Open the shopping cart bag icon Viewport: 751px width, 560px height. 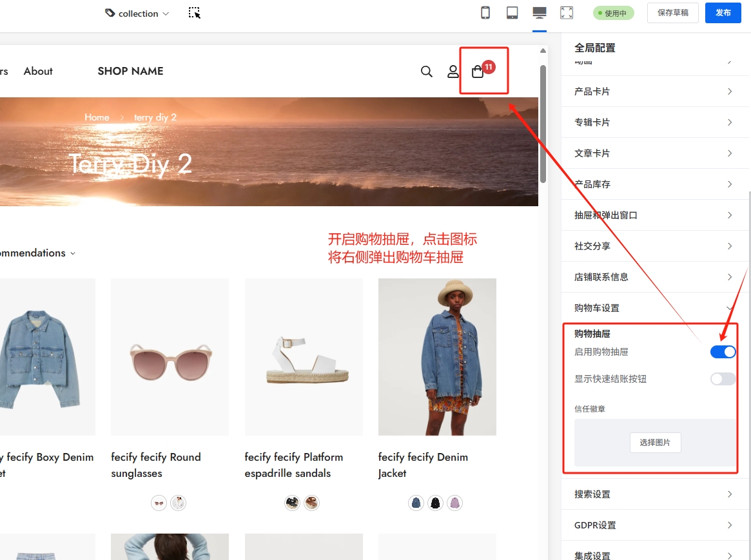(x=478, y=72)
